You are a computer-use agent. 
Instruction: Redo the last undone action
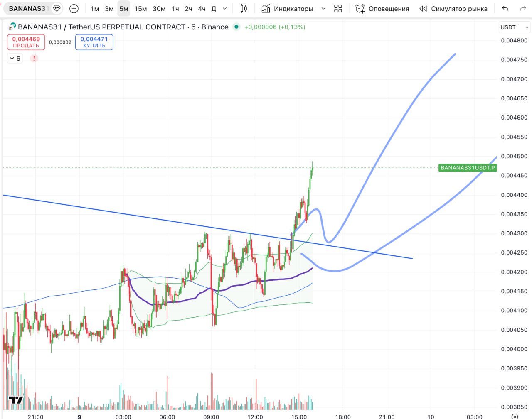click(523, 8)
